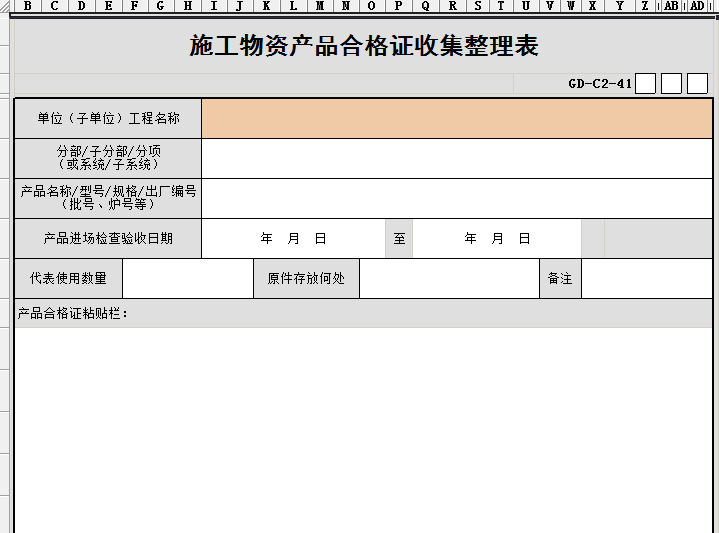Select the 原件存放何处 label cell
The image size is (719, 533).
[x=306, y=278]
